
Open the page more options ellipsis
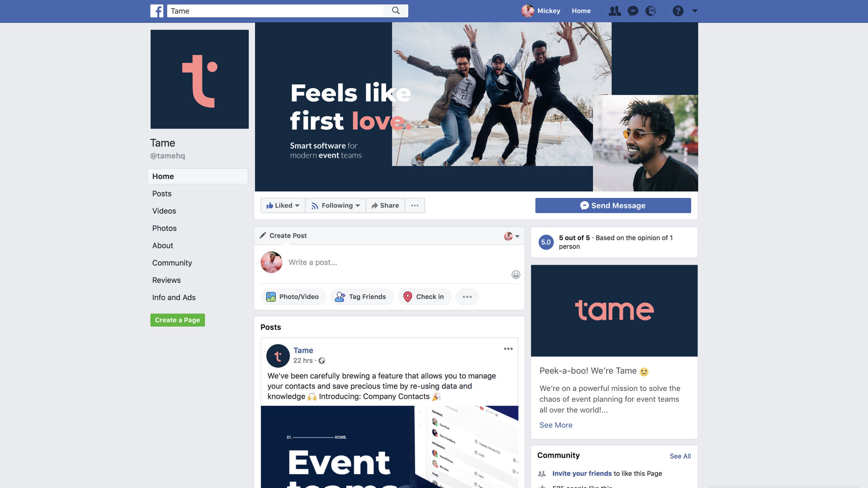[415, 206]
